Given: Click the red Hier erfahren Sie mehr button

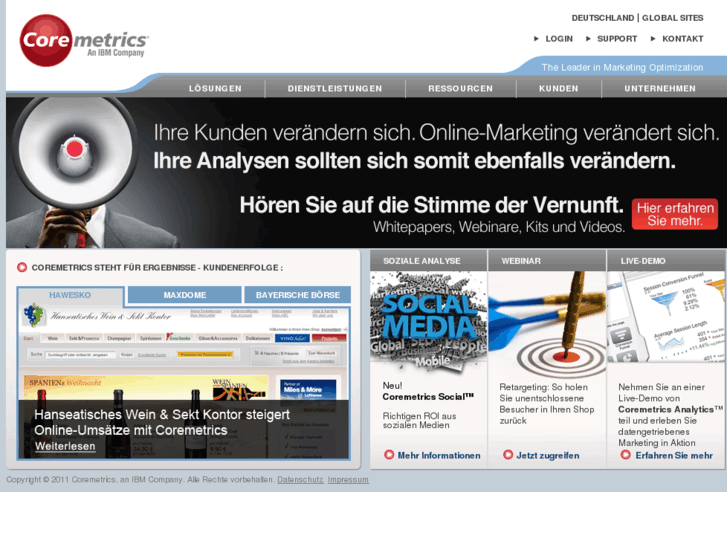Looking at the screenshot, I should (x=675, y=214).
